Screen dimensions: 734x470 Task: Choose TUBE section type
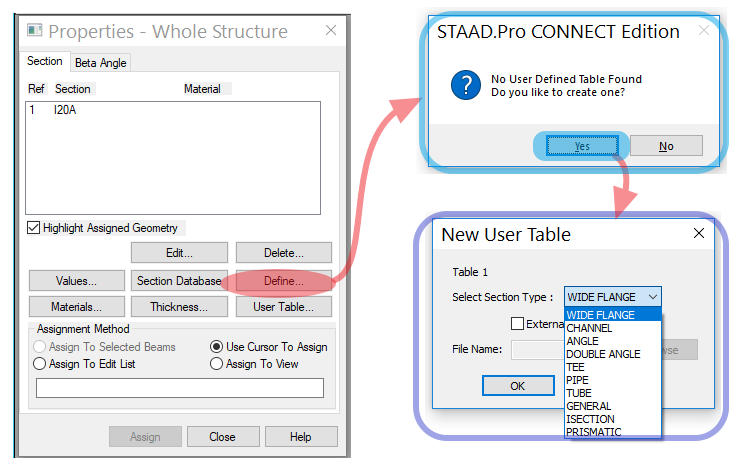tap(613, 393)
